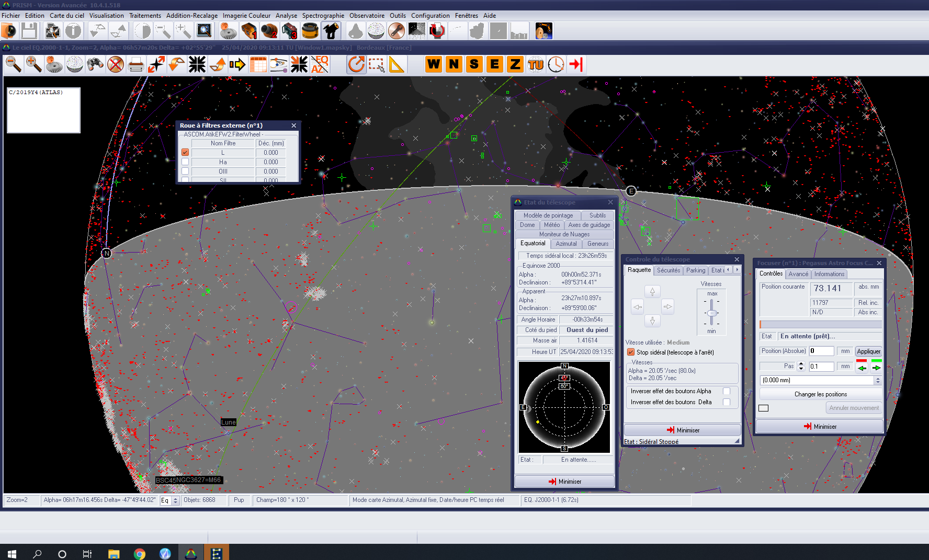Image resolution: width=929 pixels, height=560 pixels.
Task: Point the map to Zenith with Z button
Action: tap(515, 64)
